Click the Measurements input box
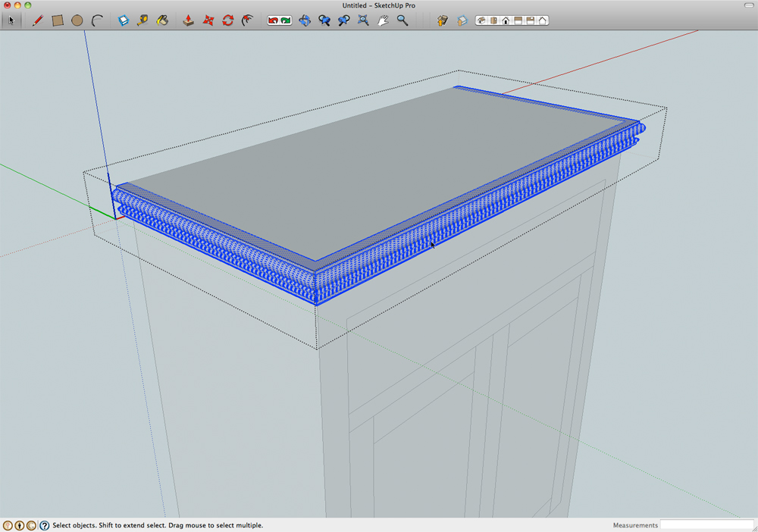 706,525
